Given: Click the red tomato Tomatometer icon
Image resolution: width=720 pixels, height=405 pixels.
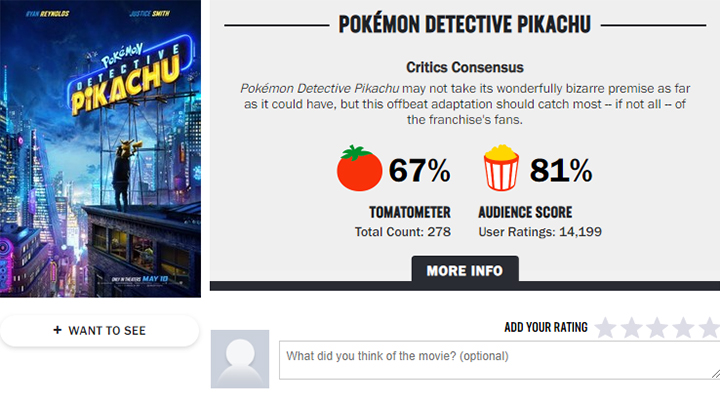Looking at the screenshot, I should (359, 169).
